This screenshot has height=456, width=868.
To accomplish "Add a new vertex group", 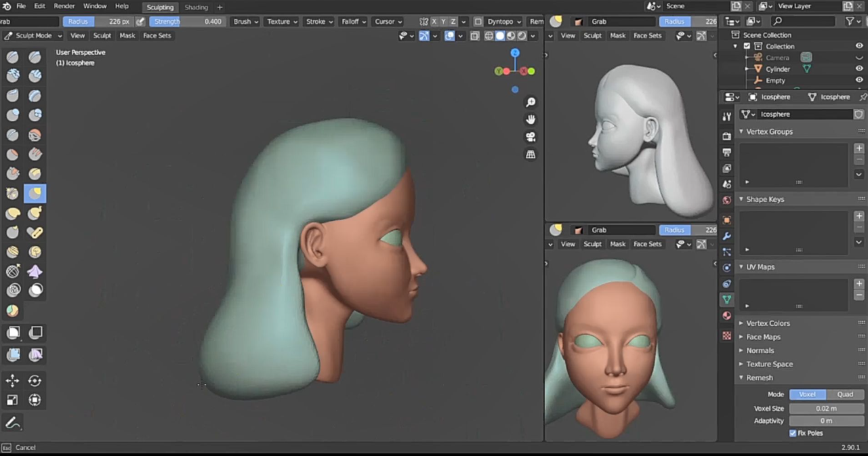I will (859, 148).
